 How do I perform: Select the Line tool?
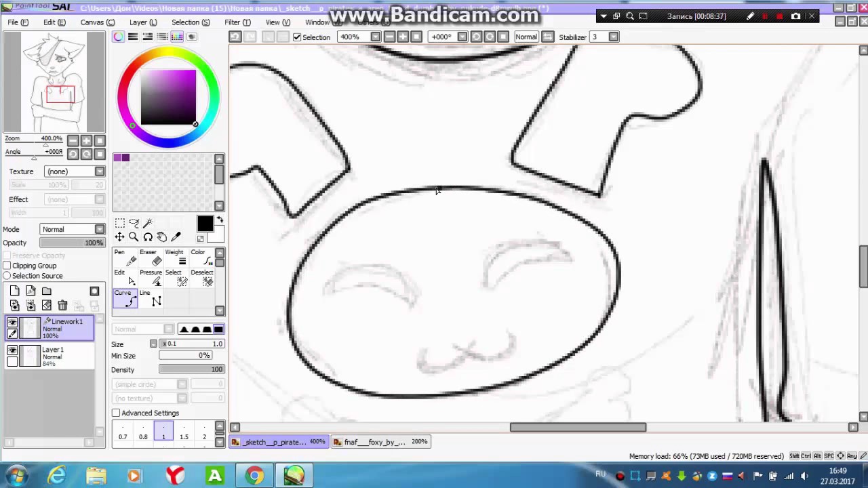click(x=151, y=298)
